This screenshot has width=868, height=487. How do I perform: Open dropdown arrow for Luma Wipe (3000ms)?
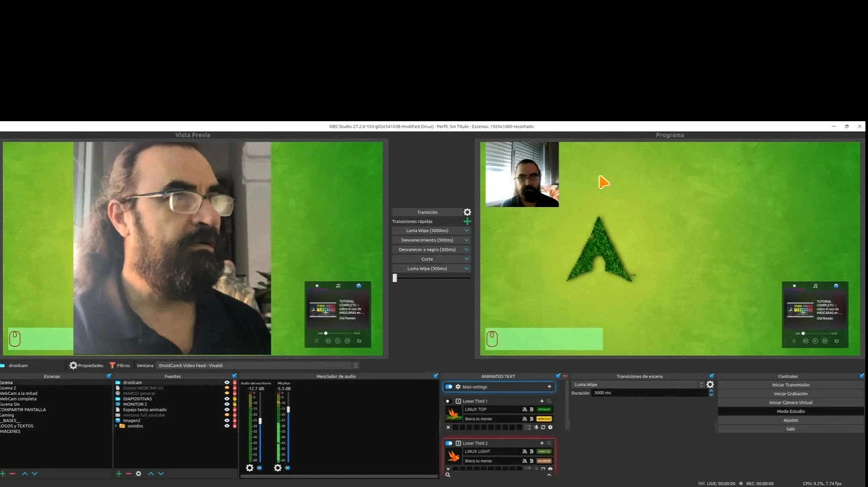coord(466,231)
